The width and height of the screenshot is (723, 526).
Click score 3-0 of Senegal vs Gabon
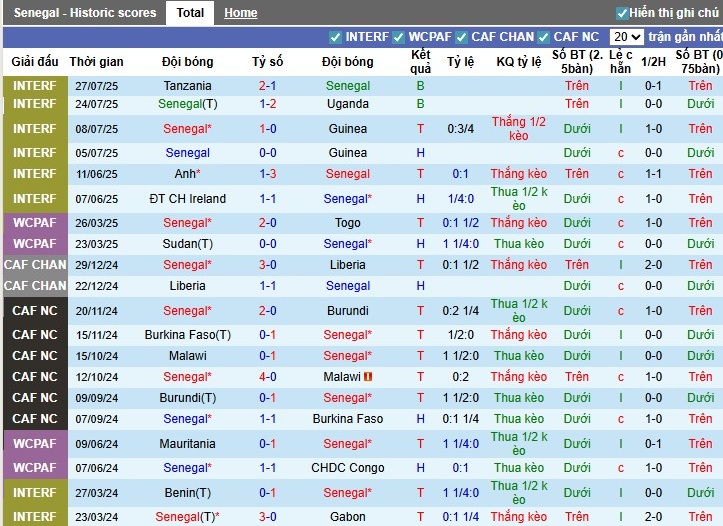click(267, 517)
